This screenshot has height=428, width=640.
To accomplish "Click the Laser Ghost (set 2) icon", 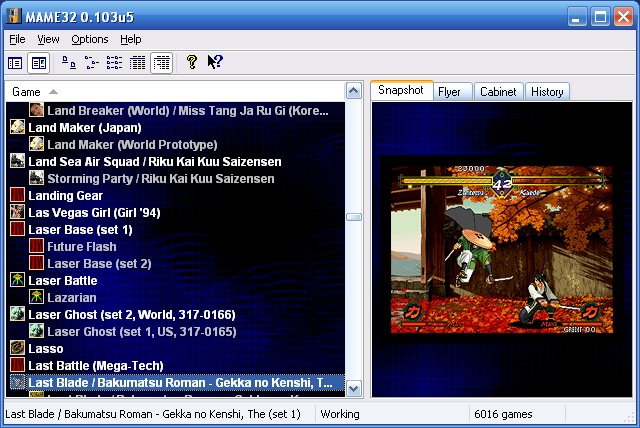I will click(18, 314).
